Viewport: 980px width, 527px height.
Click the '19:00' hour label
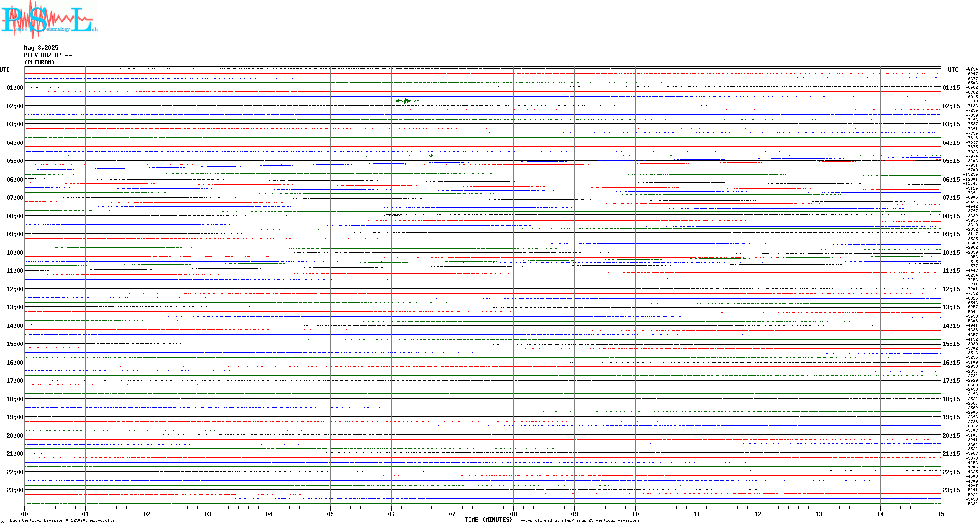[x=15, y=417]
